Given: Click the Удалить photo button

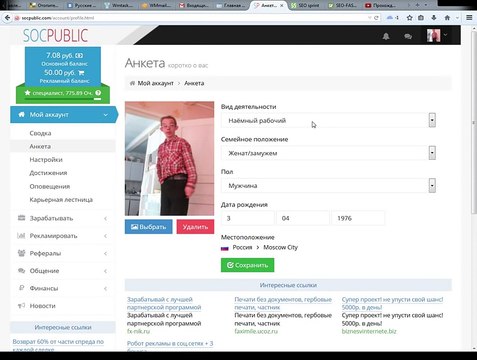Looking at the screenshot, I should pyautogui.click(x=195, y=227).
